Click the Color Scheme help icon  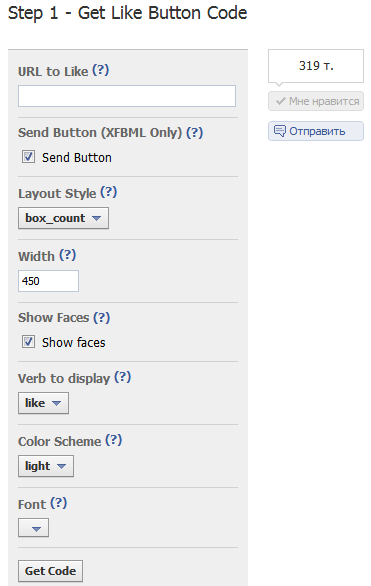pyautogui.click(x=114, y=440)
